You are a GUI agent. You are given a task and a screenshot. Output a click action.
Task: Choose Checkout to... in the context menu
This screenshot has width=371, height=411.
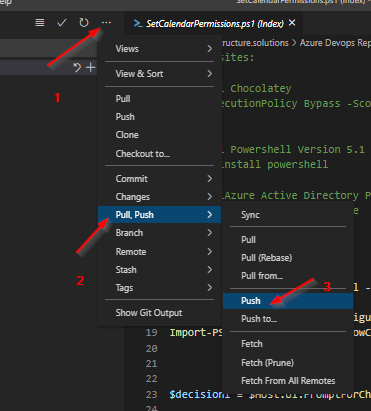tap(159, 154)
